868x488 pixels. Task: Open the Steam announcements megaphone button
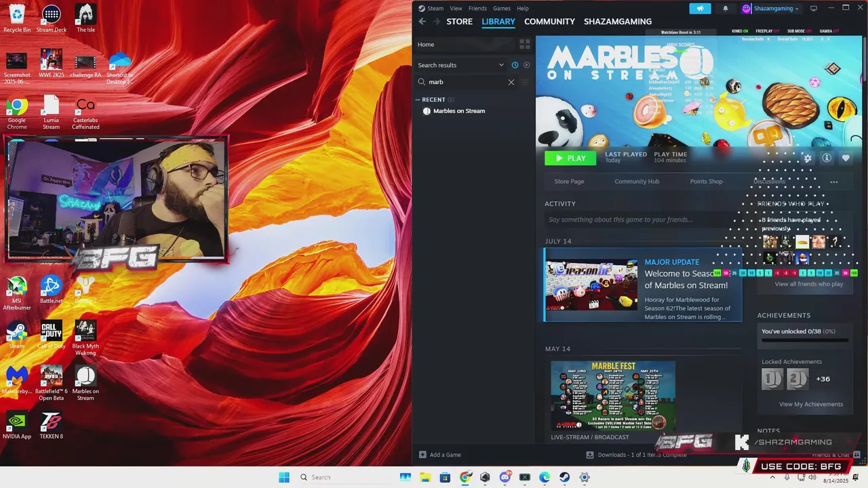coord(700,9)
